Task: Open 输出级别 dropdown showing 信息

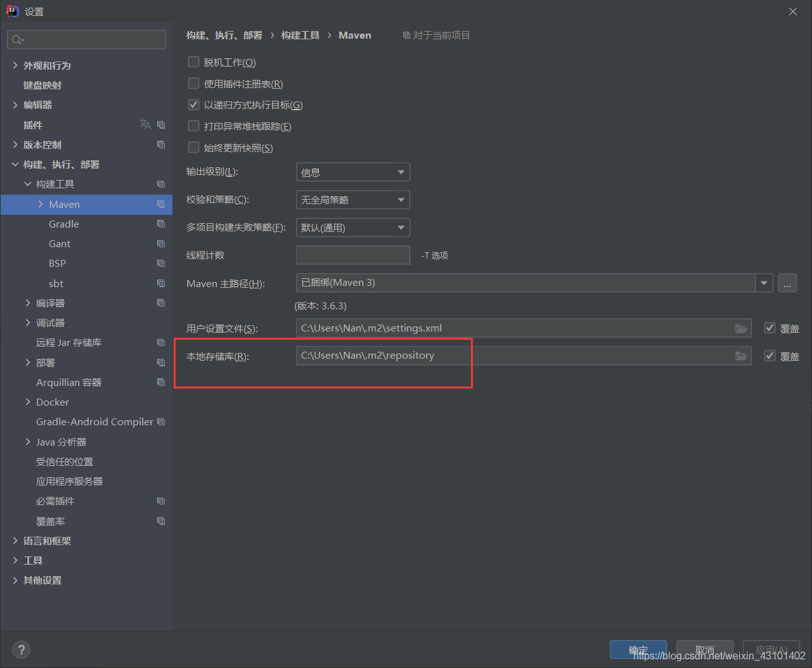Action: [353, 172]
